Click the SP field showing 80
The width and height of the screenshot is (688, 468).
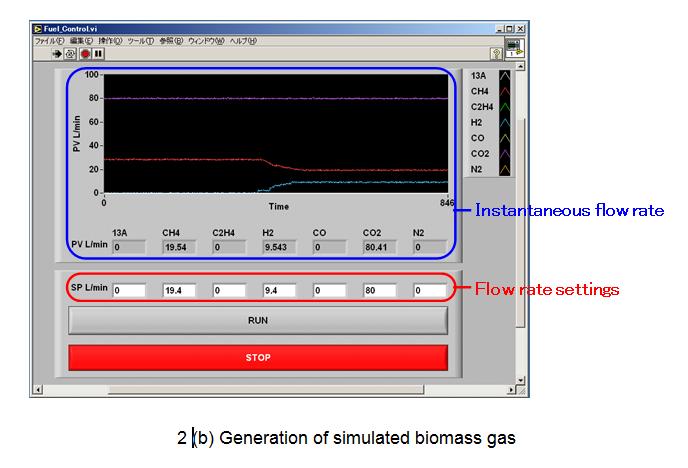(x=380, y=290)
